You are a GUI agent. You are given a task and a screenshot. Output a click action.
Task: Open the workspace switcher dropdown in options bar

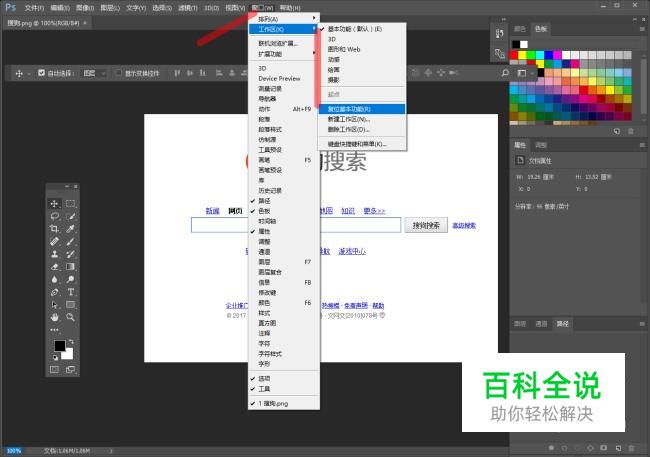pos(525,73)
